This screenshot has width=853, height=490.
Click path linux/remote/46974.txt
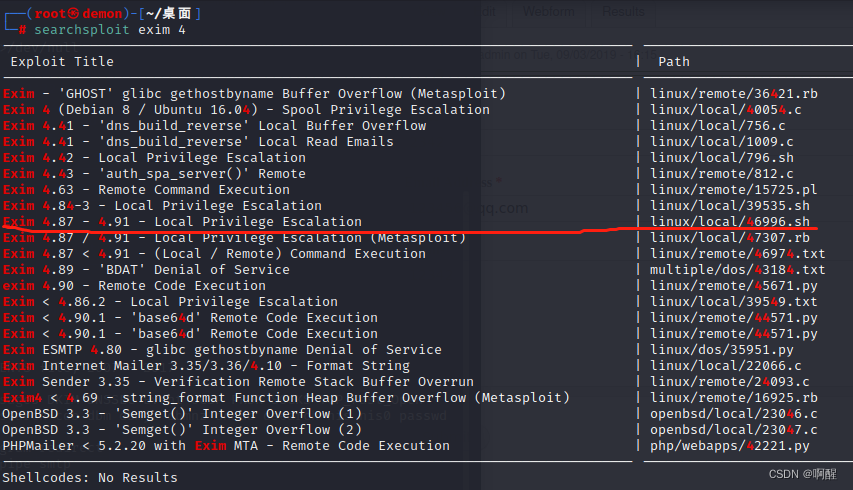738,254
